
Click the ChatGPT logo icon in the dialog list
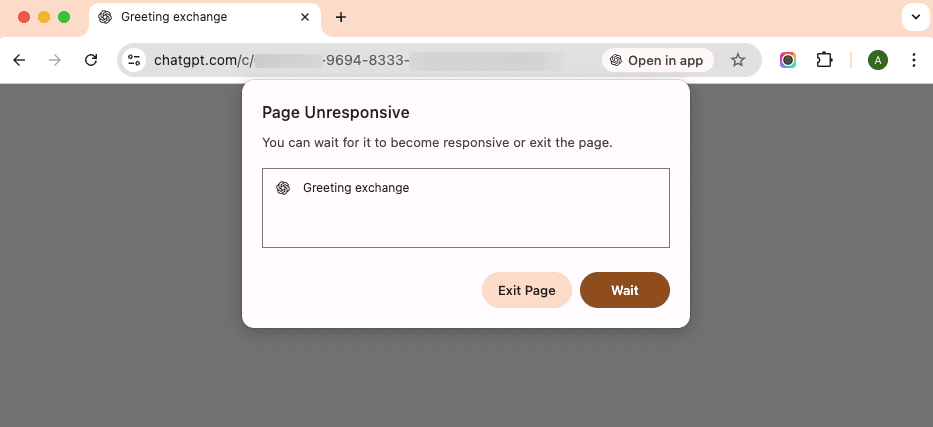coord(283,188)
